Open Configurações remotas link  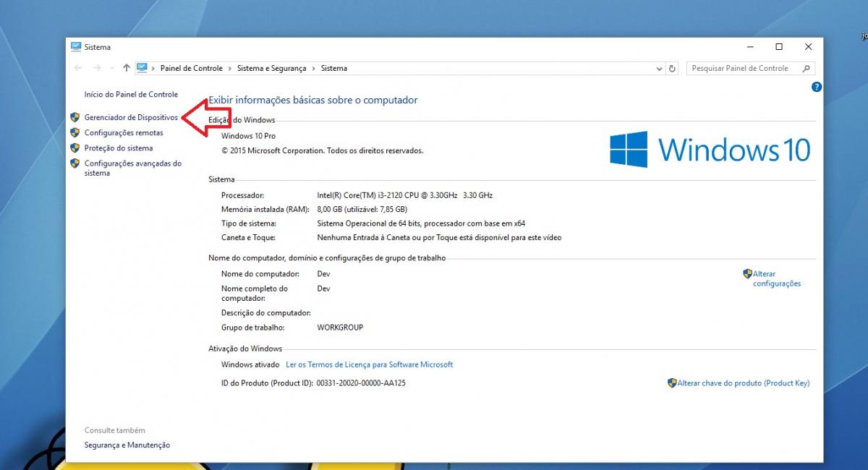tap(124, 133)
